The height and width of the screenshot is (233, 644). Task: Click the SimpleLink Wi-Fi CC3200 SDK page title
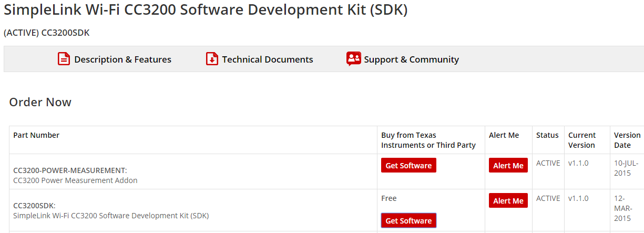tap(206, 10)
